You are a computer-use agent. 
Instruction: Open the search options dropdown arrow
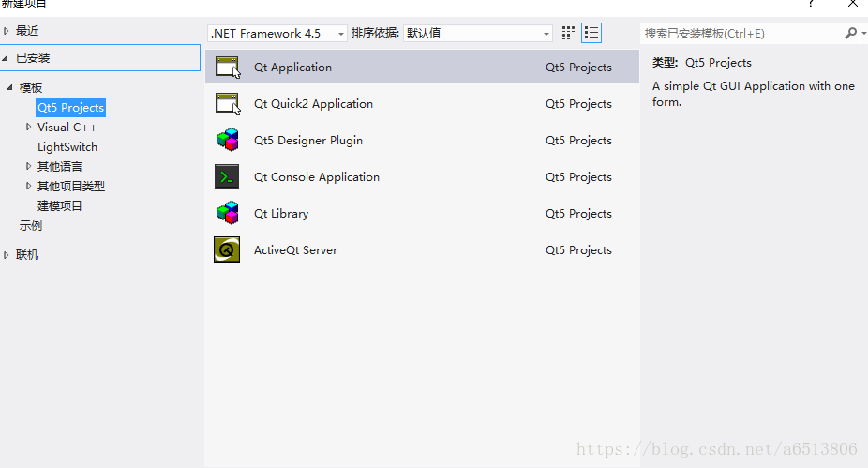pyautogui.click(x=863, y=33)
